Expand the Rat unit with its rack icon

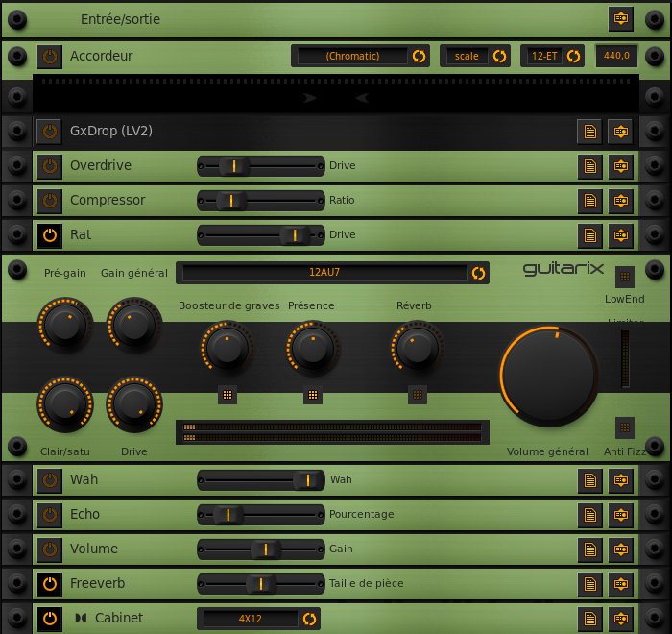tap(620, 235)
